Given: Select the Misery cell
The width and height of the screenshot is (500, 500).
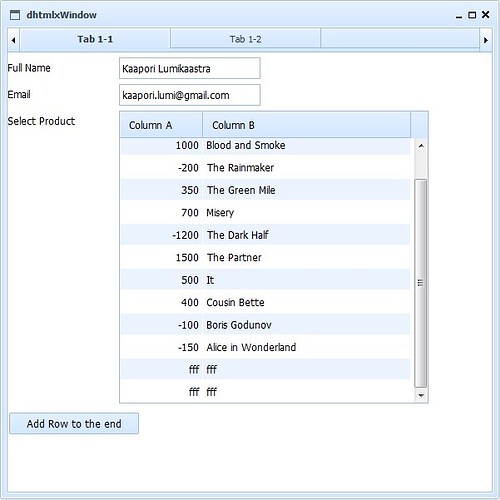Looking at the screenshot, I should [307, 212].
